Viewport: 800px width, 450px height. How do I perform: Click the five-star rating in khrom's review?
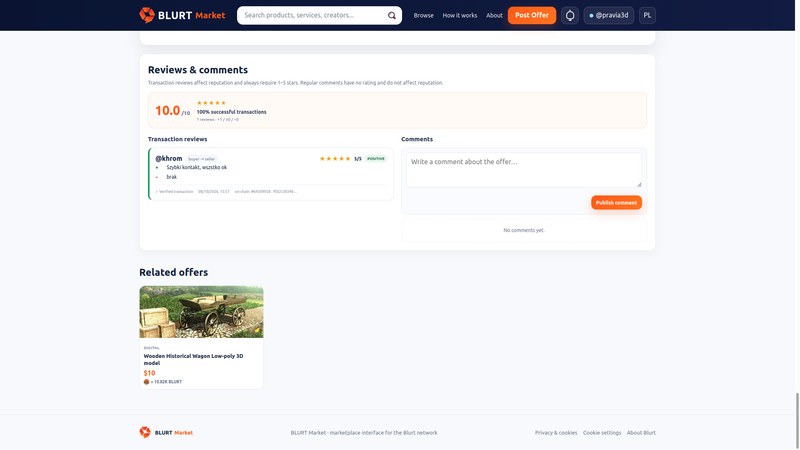click(335, 159)
